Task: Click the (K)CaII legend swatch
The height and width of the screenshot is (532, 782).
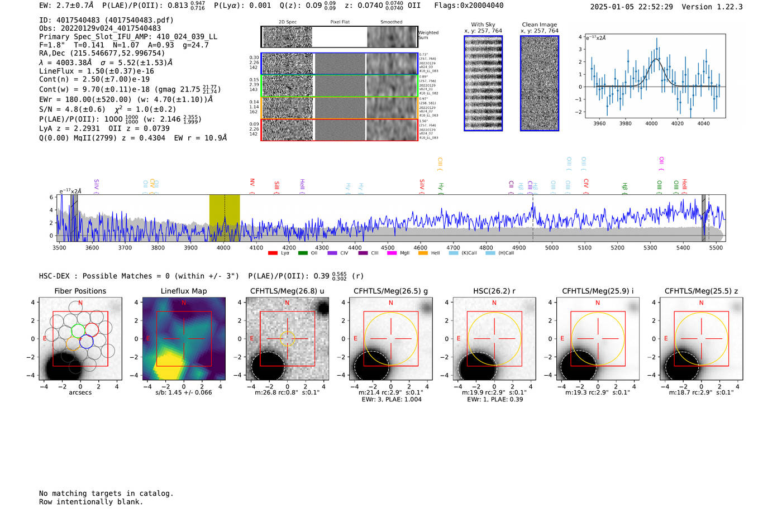Action: tap(454, 253)
